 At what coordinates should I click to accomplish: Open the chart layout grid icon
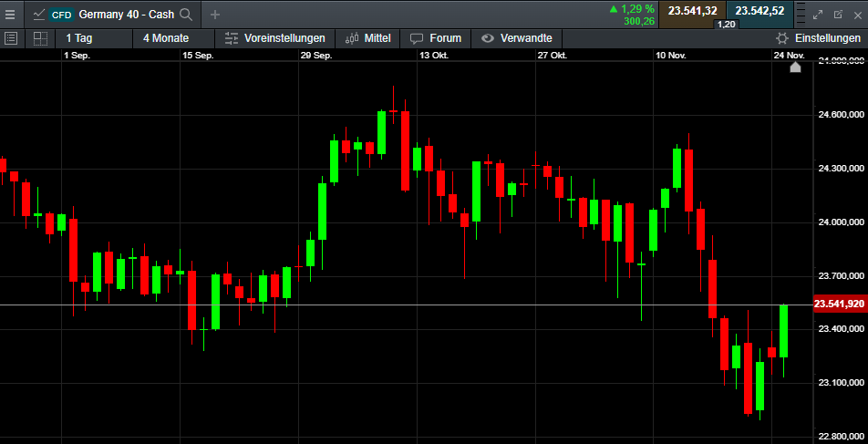tap(40, 38)
